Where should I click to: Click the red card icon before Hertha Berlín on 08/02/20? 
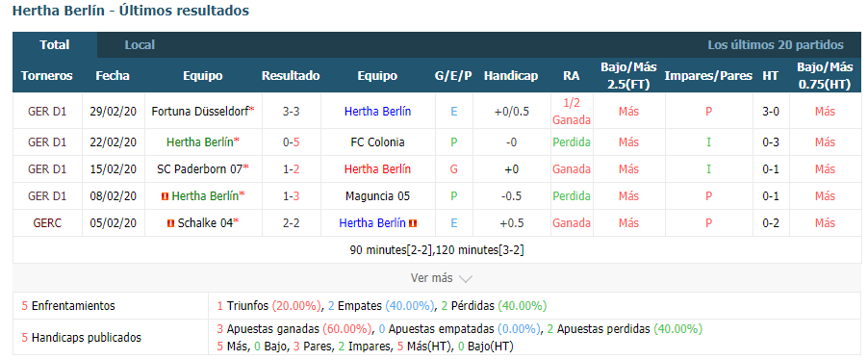pyautogui.click(x=165, y=196)
